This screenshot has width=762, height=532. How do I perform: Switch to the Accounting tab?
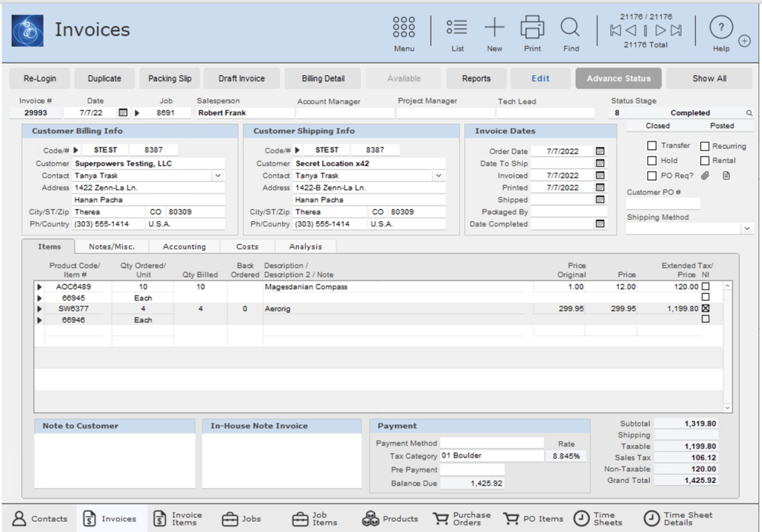coord(184,246)
